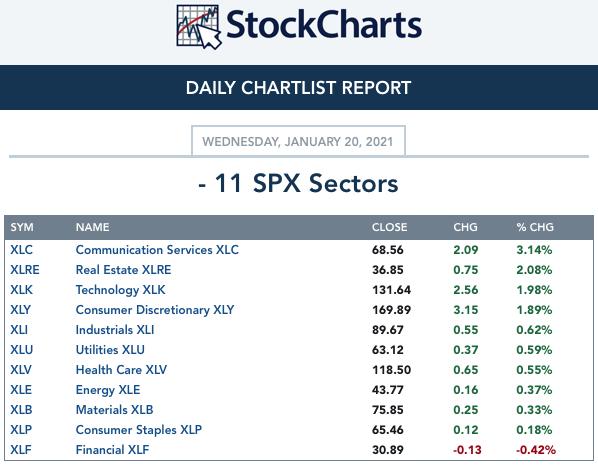Screen dimensions: 598x465
Task: Open the Consumer Staples XLP link
Action: point(139,430)
